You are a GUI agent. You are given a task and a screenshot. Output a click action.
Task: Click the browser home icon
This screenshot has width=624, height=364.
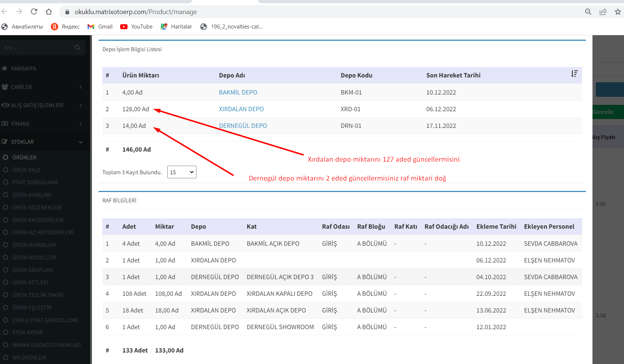[49, 12]
